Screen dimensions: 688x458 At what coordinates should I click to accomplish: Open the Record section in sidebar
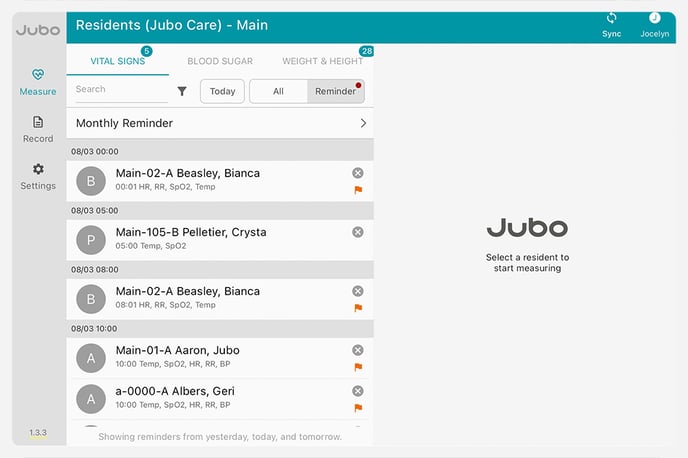coord(38,128)
